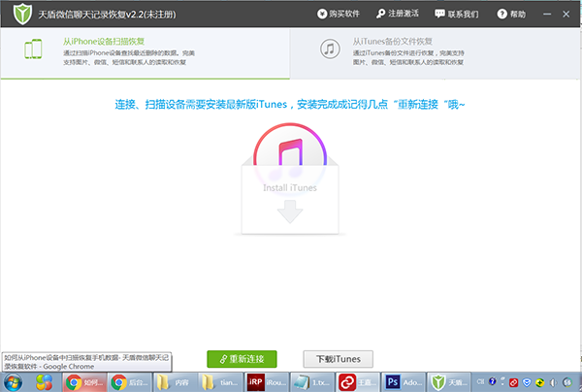
Task: Click the shield logo in title bar
Action: click(x=22, y=15)
